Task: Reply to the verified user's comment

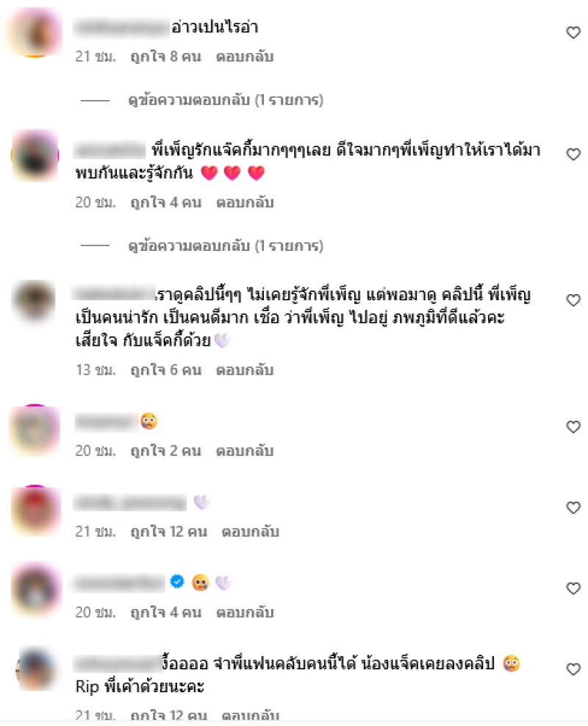Action: pos(245,613)
